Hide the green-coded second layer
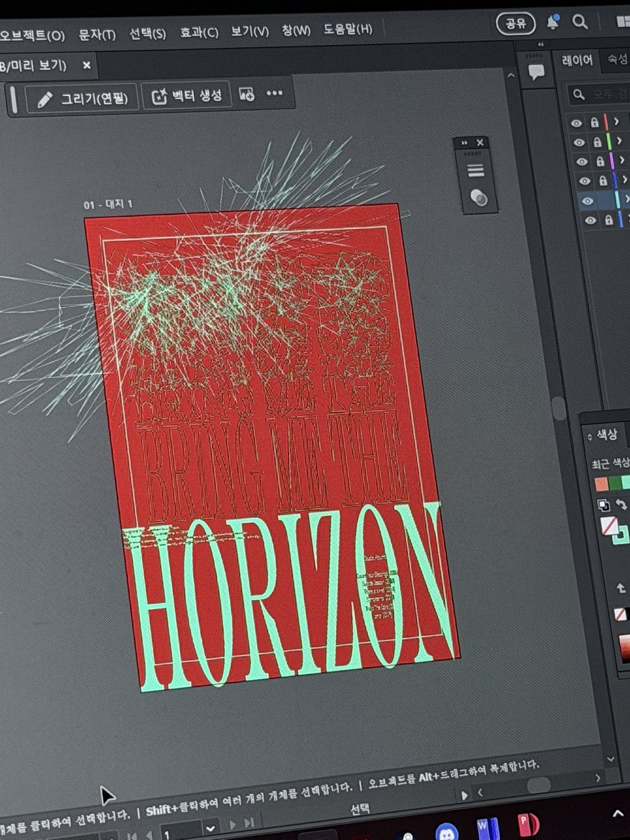 [x=578, y=142]
